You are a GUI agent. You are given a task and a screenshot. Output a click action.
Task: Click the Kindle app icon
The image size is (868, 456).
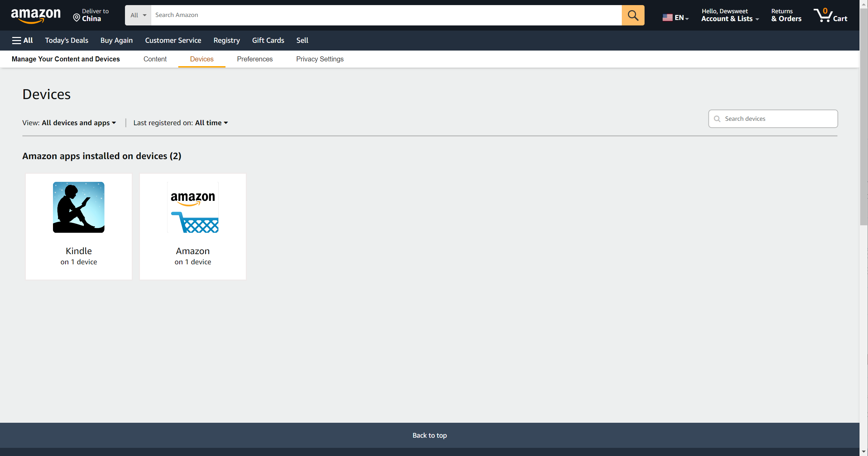(78, 207)
